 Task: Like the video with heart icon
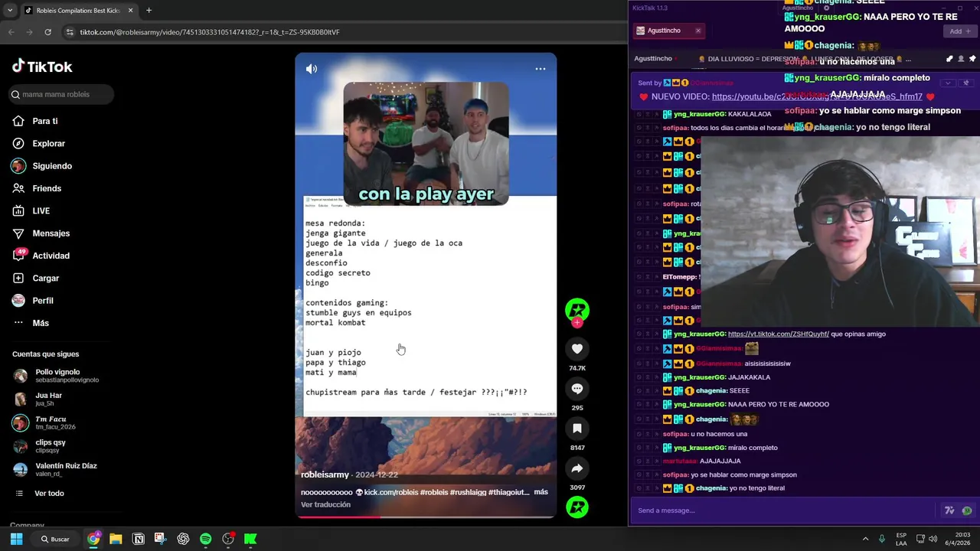(577, 349)
